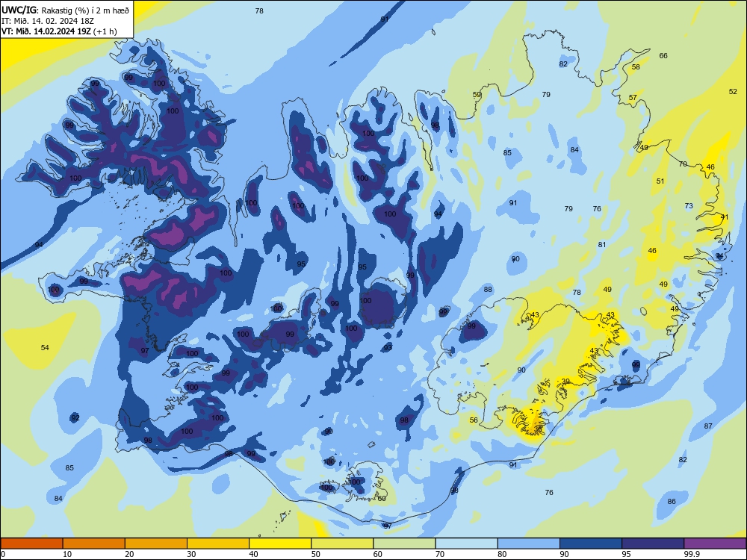This screenshot has height=560, width=747.
Task: Click the '70' label on the legend scale
Action: coord(440,554)
